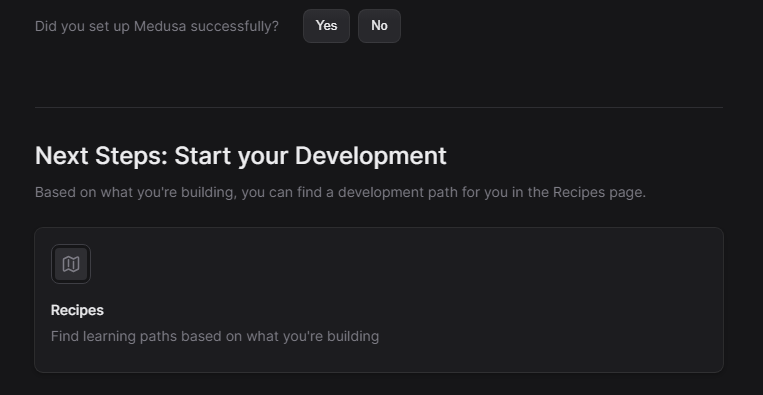Click 'Based on what you're building' phrase
This screenshot has height=395, width=763.
(136, 193)
